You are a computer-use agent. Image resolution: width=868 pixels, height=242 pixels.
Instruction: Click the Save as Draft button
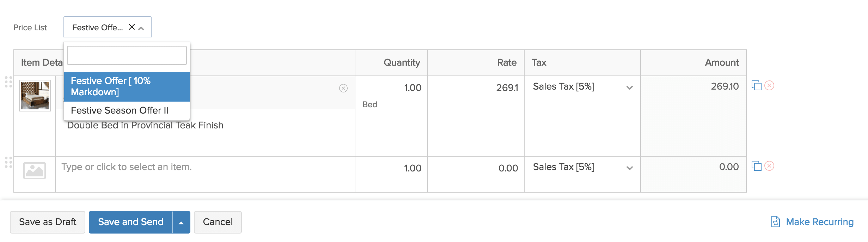[48, 222]
